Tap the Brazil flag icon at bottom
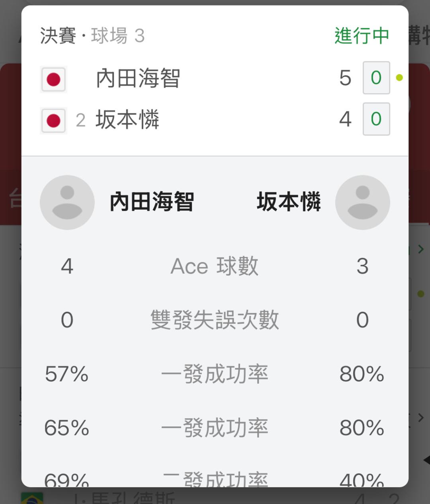The width and height of the screenshot is (430, 504). 32,498
